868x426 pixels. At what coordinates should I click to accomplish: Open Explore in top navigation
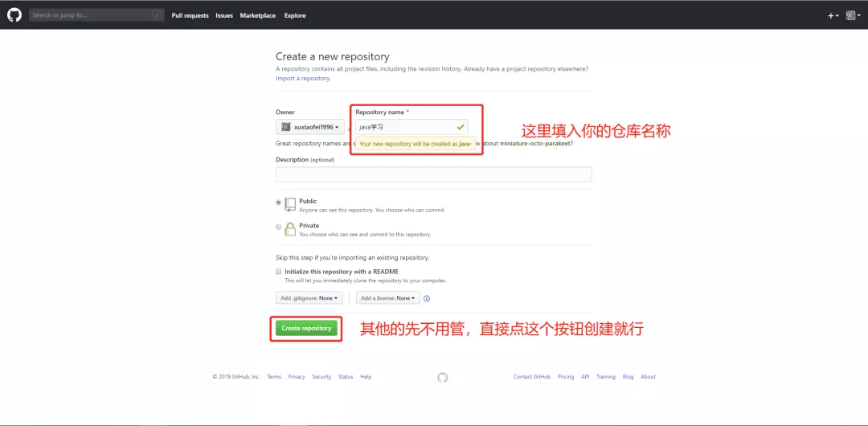point(295,15)
